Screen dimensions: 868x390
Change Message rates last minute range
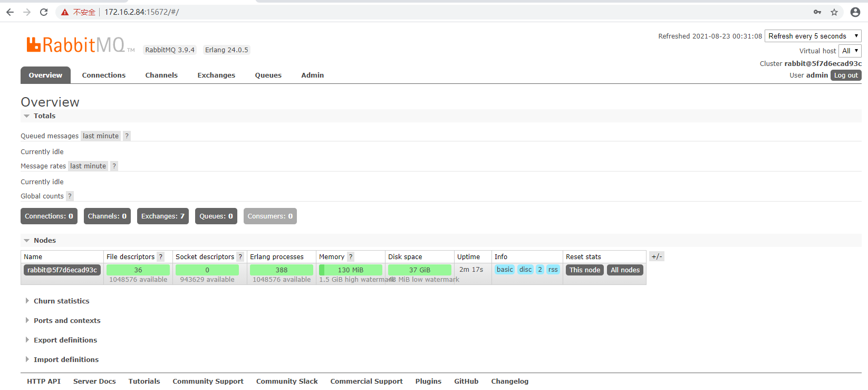88,166
